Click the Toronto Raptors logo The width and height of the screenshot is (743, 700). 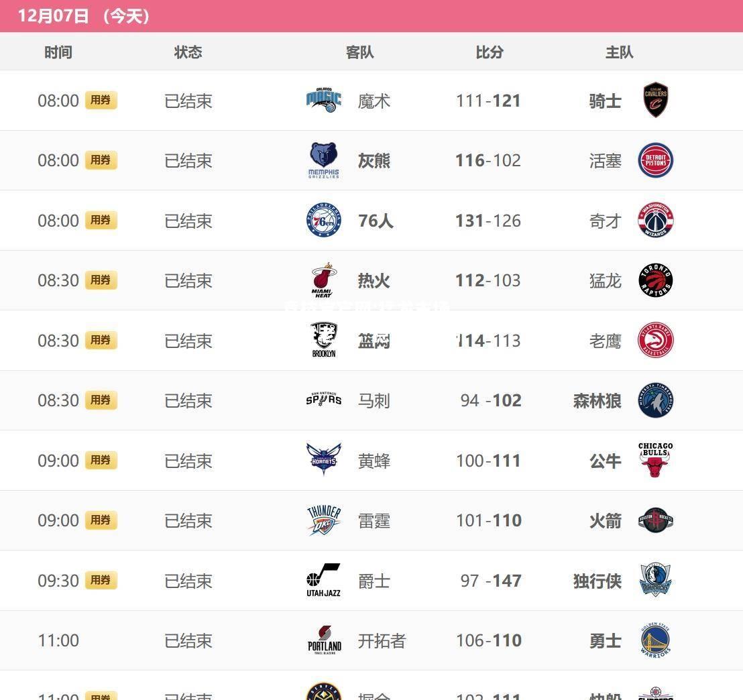[655, 280]
